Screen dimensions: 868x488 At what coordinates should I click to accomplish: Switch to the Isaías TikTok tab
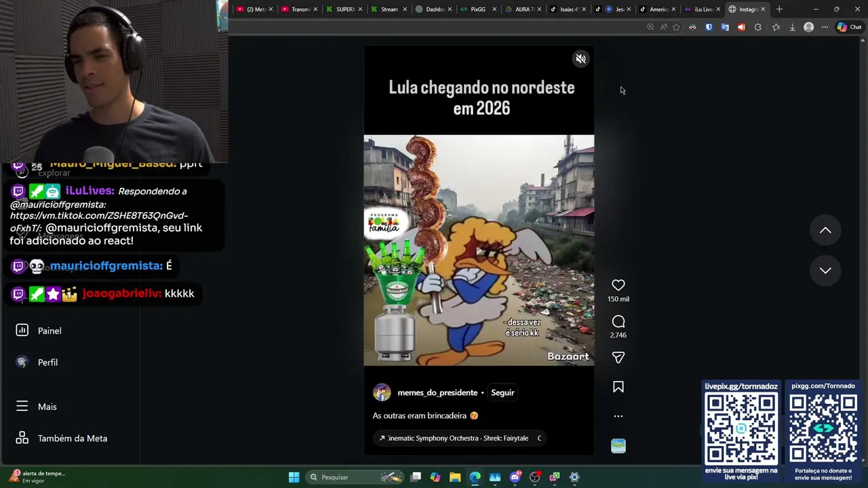(567, 9)
